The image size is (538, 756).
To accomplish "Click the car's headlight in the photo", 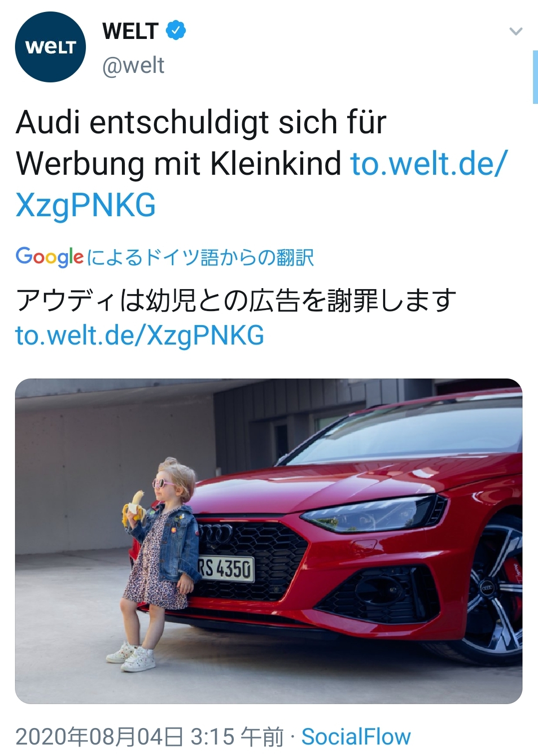I will click(371, 514).
